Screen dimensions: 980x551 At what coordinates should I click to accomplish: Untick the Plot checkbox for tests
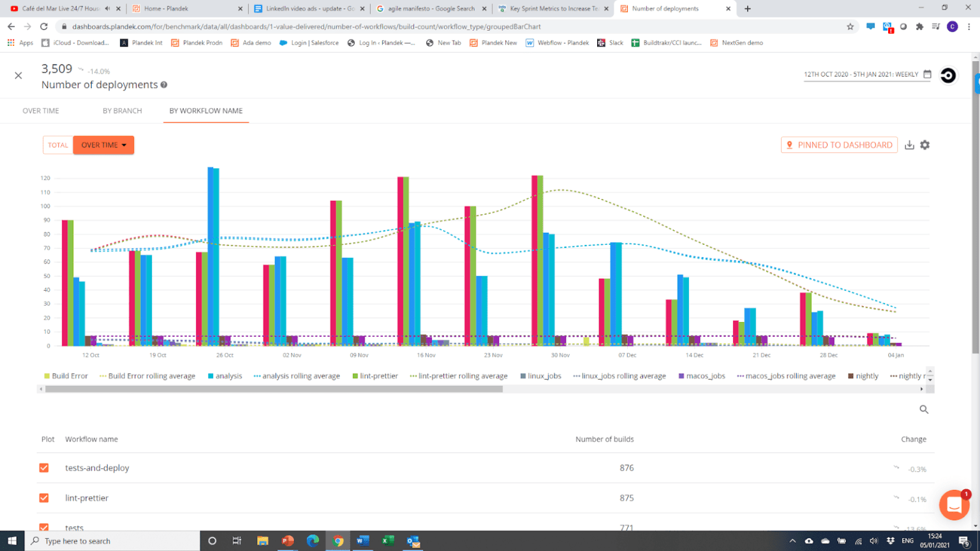pyautogui.click(x=43, y=527)
